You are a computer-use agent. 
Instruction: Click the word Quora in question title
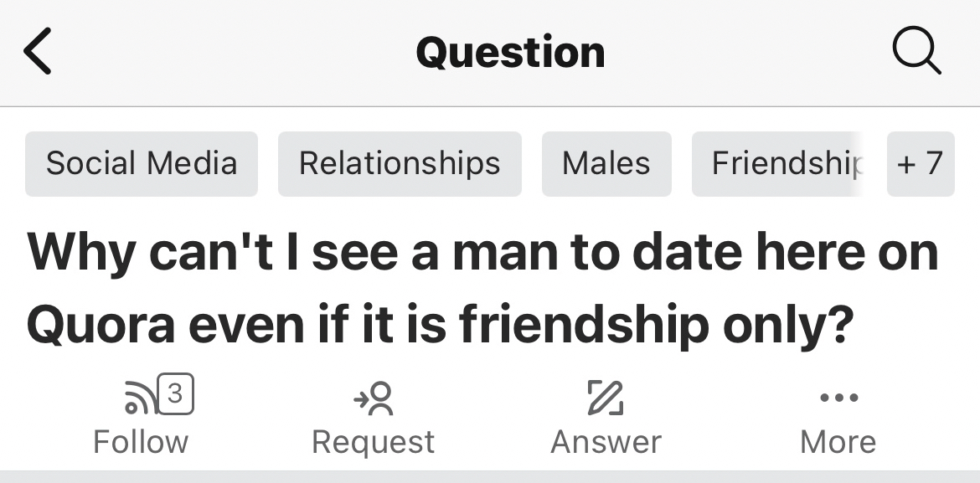click(x=101, y=325)
